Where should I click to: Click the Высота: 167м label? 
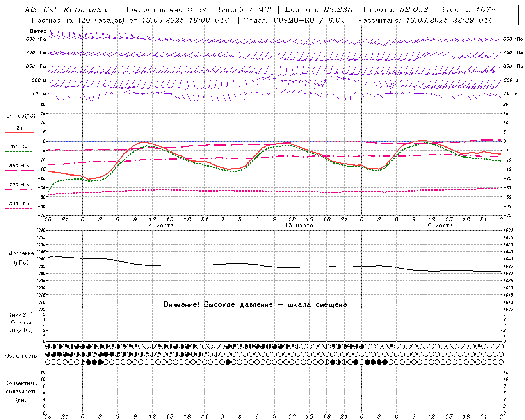coord(467,10)
